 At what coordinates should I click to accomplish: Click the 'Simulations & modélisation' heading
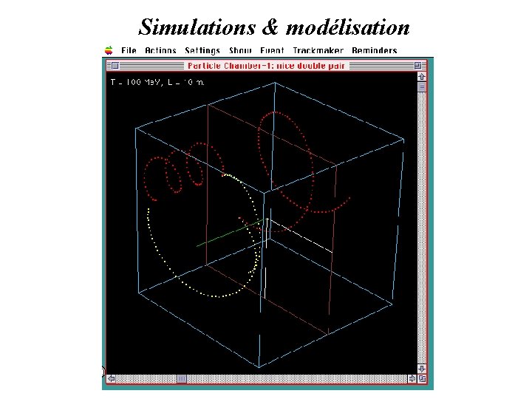point(274,27)
